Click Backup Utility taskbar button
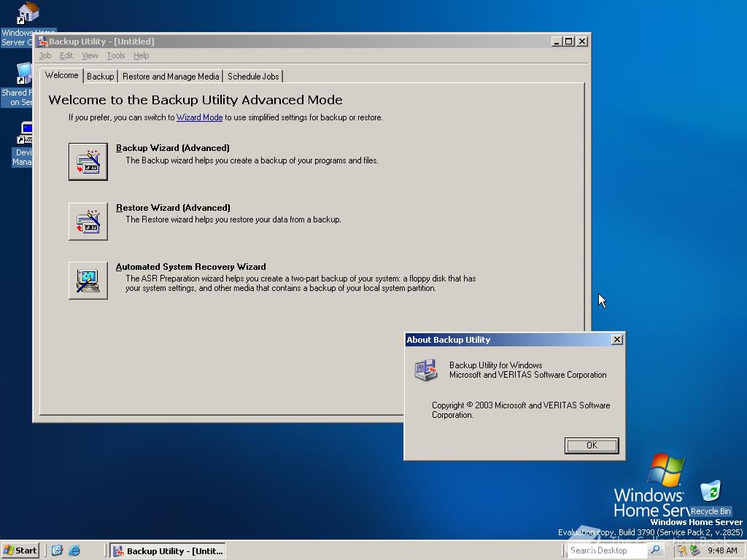Viewport: 747px width, 560px height. point(169,551)
